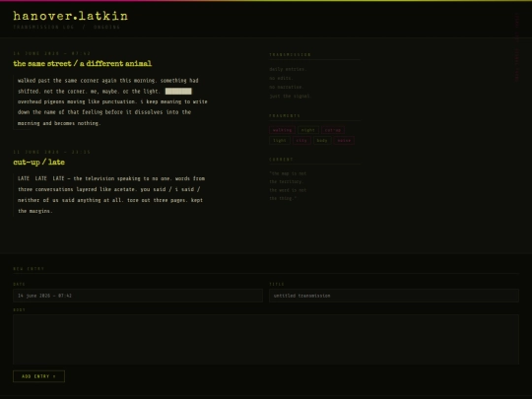Click the second entry's date stamp ending 23:15
The height and width of the screenshot is (399, 532).
[x=52, y=152]
